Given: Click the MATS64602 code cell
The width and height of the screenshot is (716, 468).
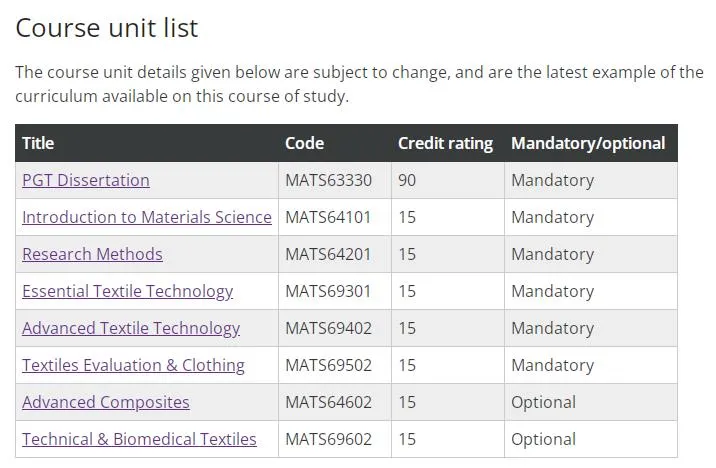Looking at the screenshot, I should [335, 402].
